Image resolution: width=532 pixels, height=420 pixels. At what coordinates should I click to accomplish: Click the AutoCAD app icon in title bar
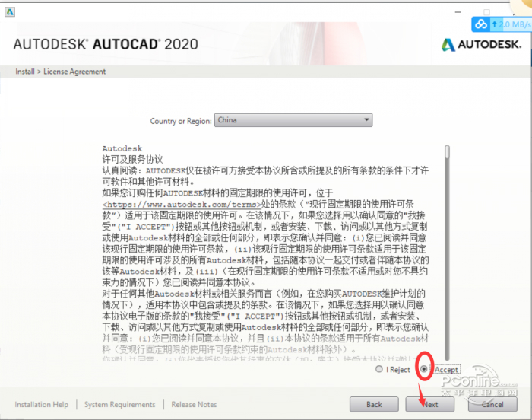pos(10,12)
